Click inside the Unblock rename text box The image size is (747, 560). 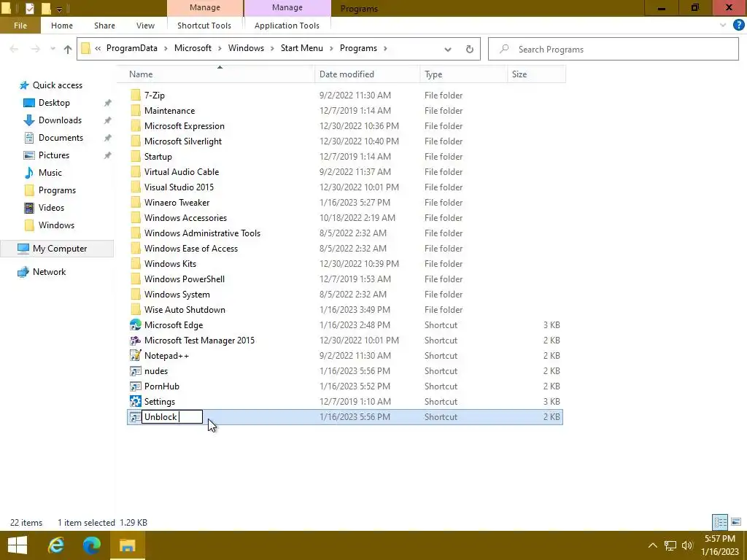click(x=172, y=417)
